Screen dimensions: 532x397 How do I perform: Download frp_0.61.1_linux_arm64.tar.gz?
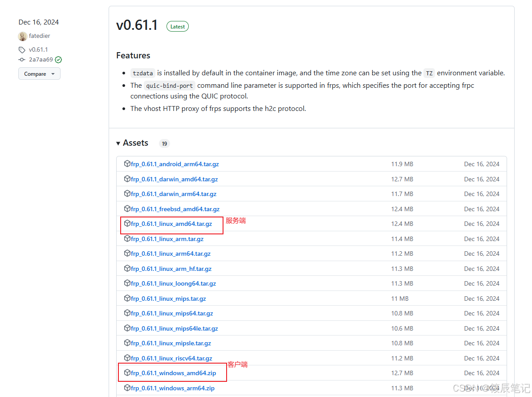tap(171, 254)
